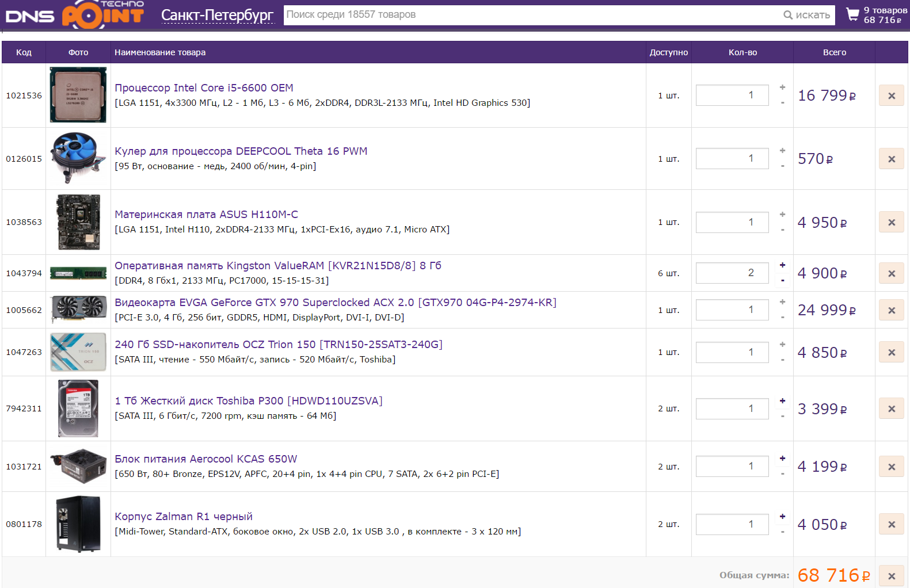The height and width of the screenshot is (588, 910).
Task: Increase quantity of Intel Core i5-6600
Action: click(782, 87)
